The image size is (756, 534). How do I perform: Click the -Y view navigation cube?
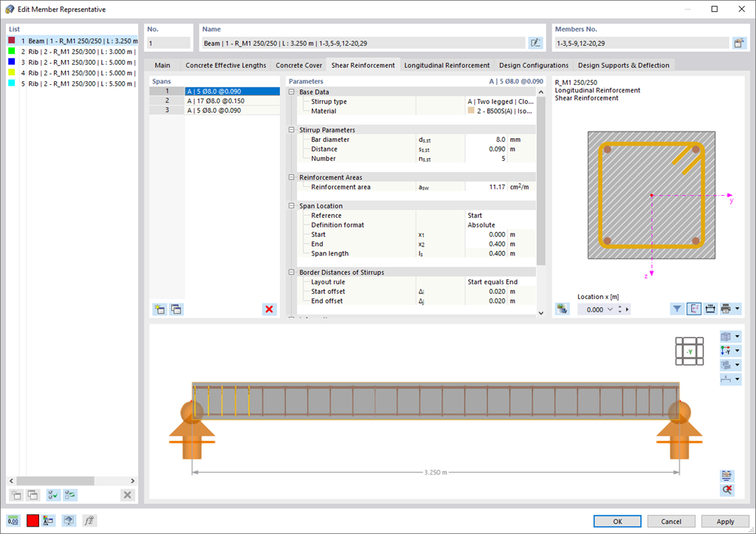[689, 351]
